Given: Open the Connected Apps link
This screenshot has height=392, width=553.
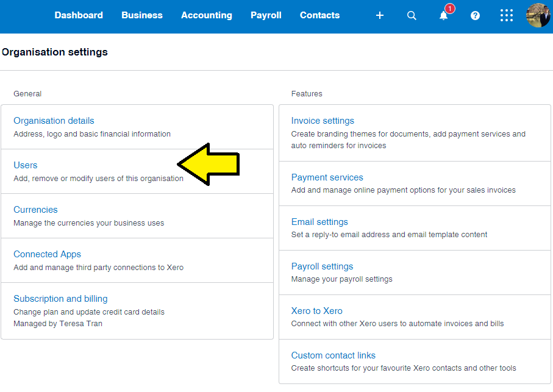Looking at the screenshot, I should click(x=48, y=254).
